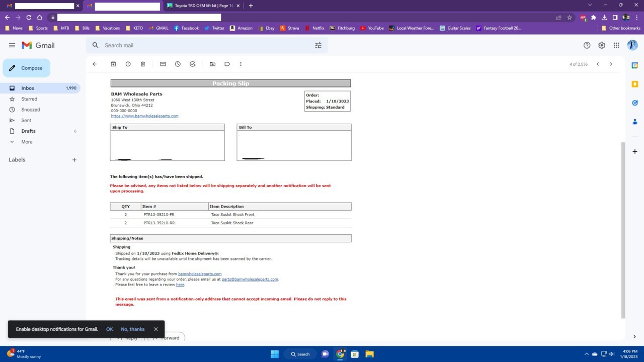Click the Forward button
This screenshot has width=644, height=362.
166,337
